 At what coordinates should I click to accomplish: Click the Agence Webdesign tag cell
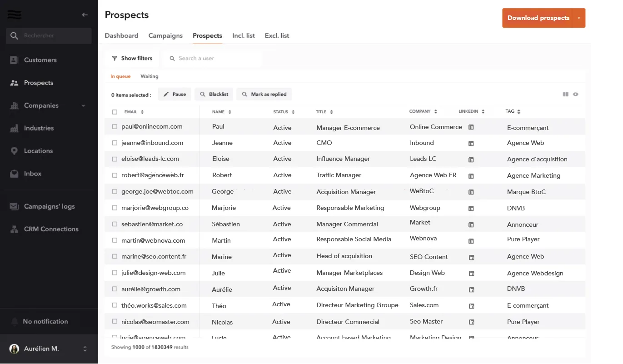click(x=535, y=273)
